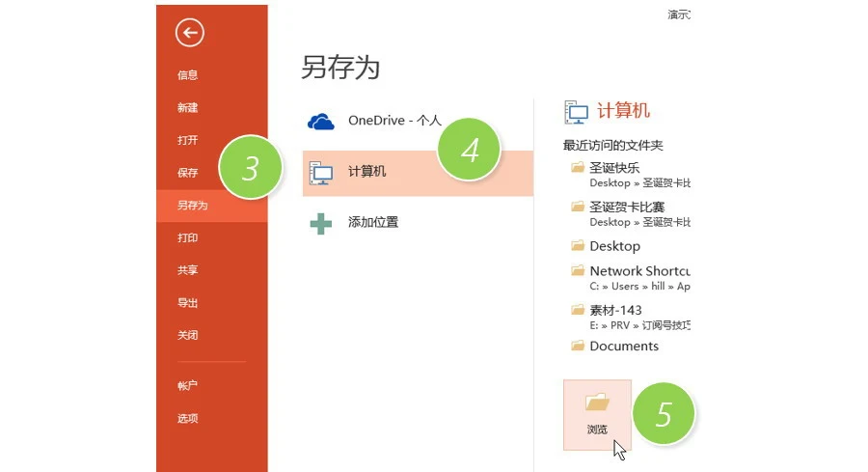The width and height of the screenshot is (868, 472).
Task: Select 导出 from the sidebar
Action: tap(187, 303)
